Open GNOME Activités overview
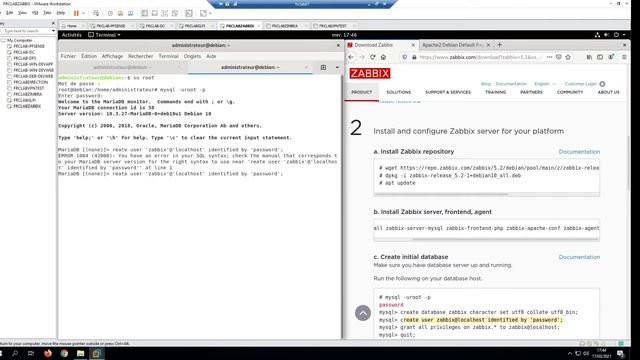This screenshot has width=640, height=360. click(71, 35)
